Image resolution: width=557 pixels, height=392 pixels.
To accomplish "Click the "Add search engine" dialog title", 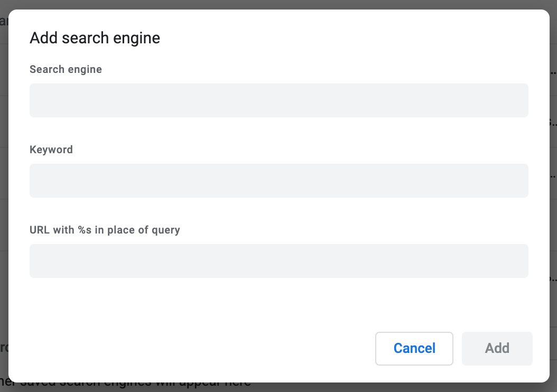I will [x=95, y=38].
